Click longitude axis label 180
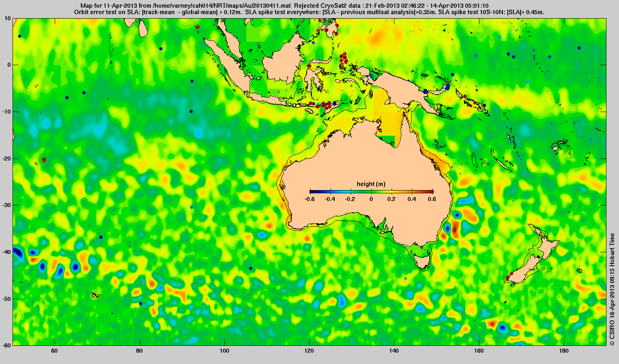This screenshot has height=364, width=619. point(564,351)
